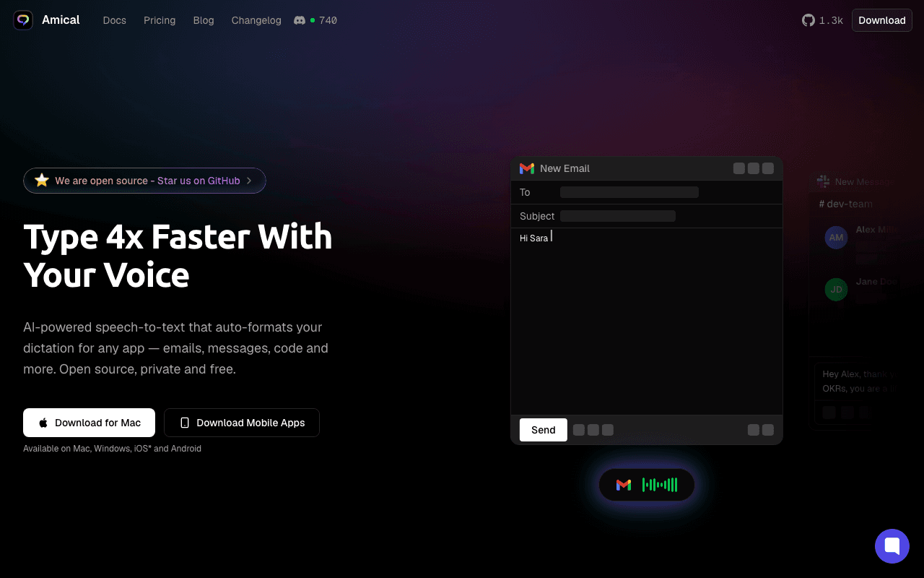Click the Amical logo icon
This screenshot has height=578, width=924.
[x=23, y=20]
